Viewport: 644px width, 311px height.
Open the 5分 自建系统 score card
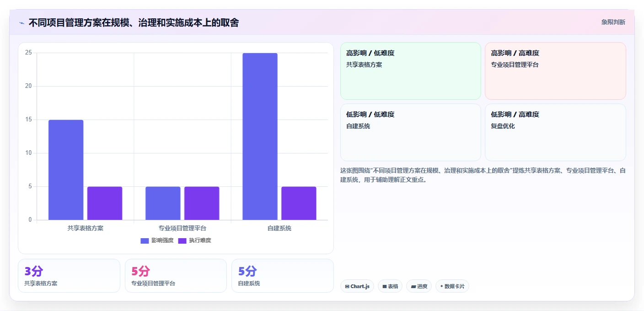click(283, 276)
